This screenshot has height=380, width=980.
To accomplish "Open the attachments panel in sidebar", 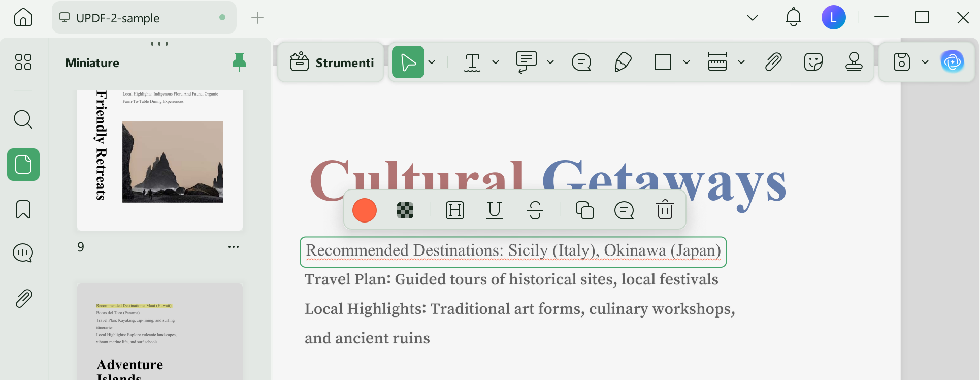I will coord(23,299).
